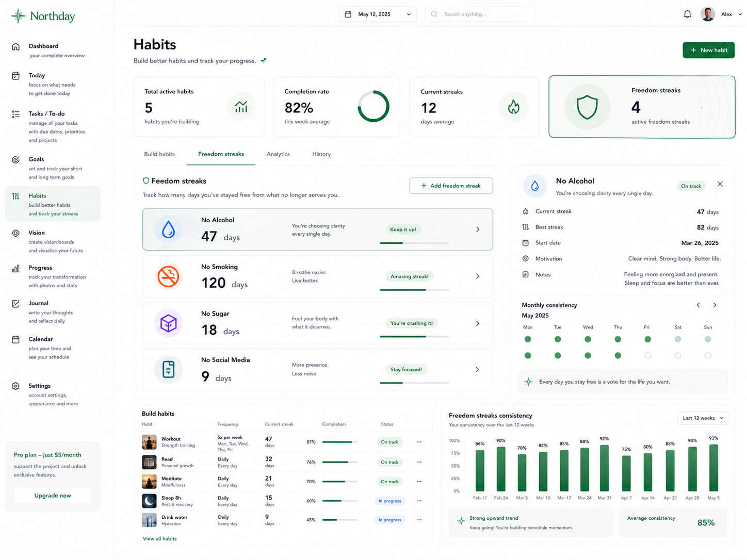Screen dimensions: 747x560
Task: Toggle the empty Sun circle in second row
Action: 708,356
